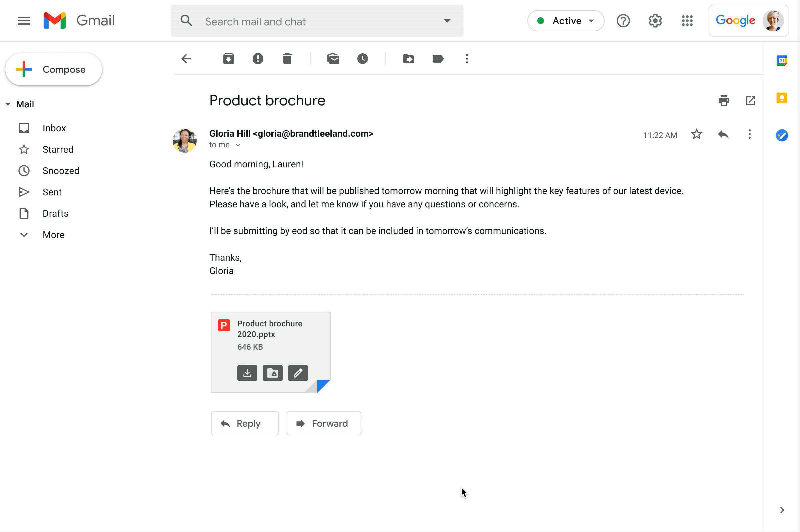This screenshot has width=800, height=532.
Task: Click the delete trash icon
Action: [x=287, y=59]
